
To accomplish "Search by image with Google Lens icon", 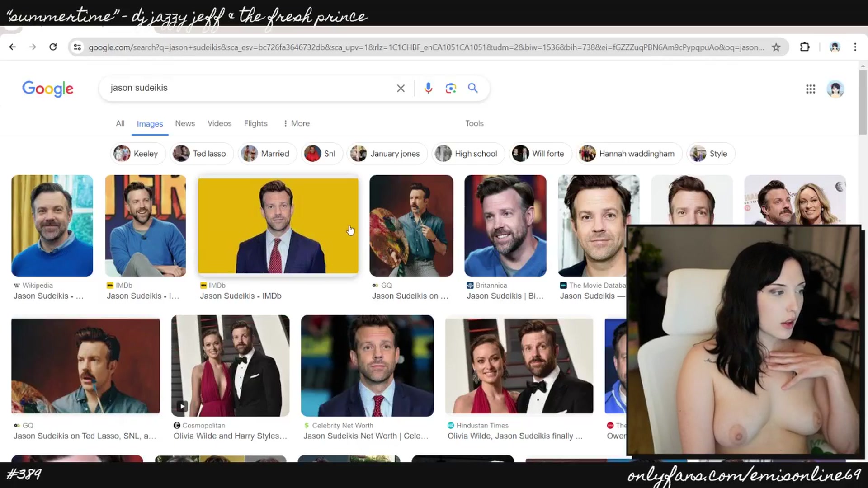I will pyautogui.click(x=451, y=88).
